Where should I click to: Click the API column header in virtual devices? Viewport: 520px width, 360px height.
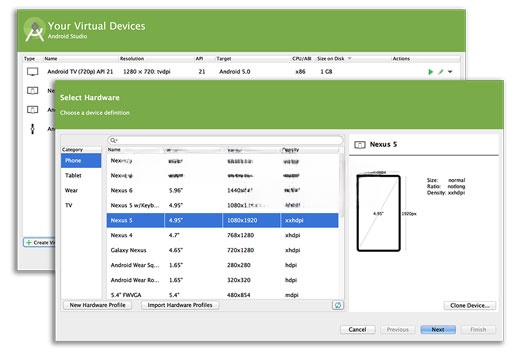point(199,59)
